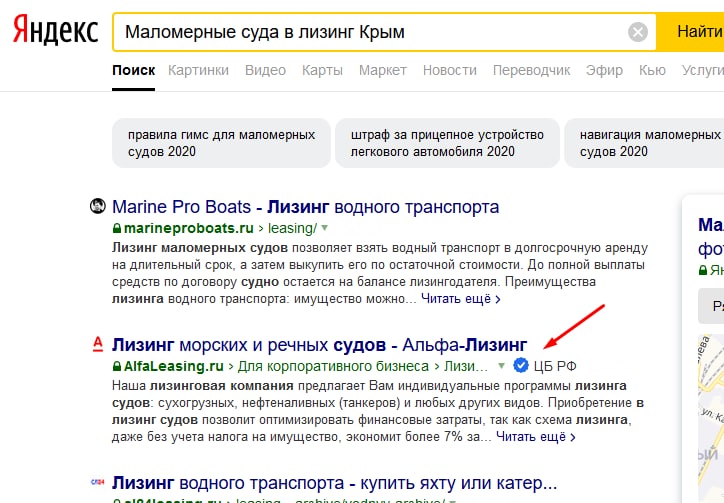Click the lock icon beside AlfaLeasing.ru
Screen dimensions: 724x503
click(x=117, y=366)
